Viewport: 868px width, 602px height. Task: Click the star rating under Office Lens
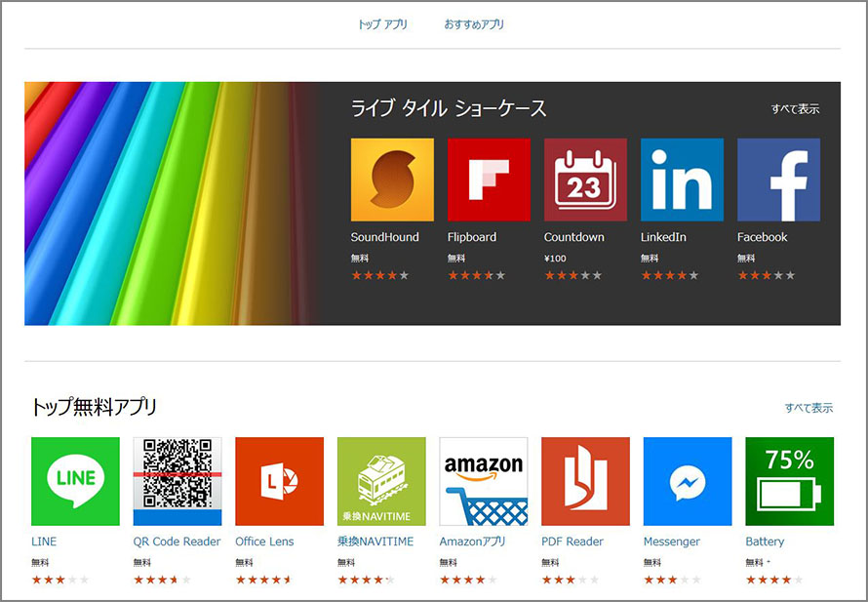(264, 580)
